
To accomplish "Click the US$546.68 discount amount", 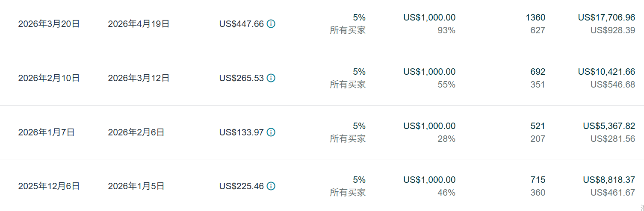I will (612, 85).
